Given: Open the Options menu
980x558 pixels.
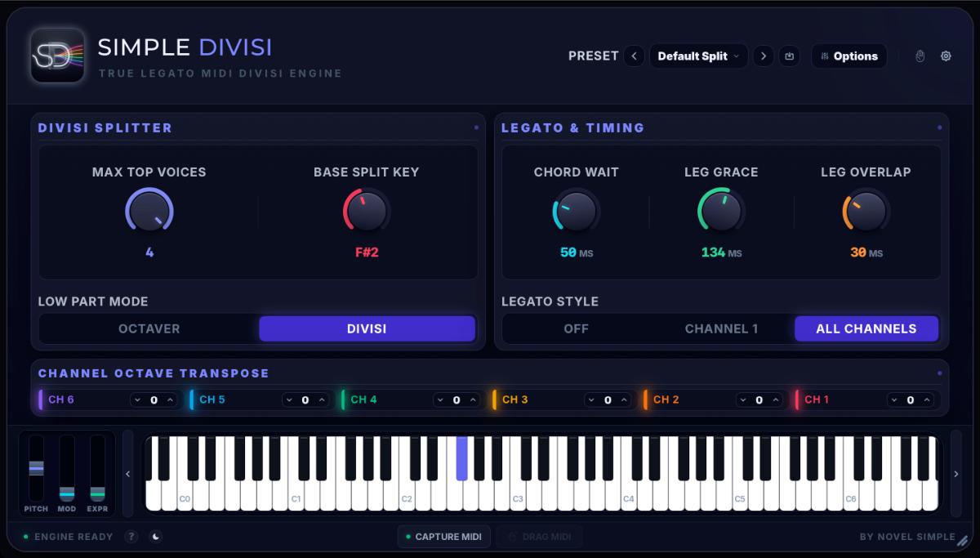Looking at the screenshot, I should 849,56.
